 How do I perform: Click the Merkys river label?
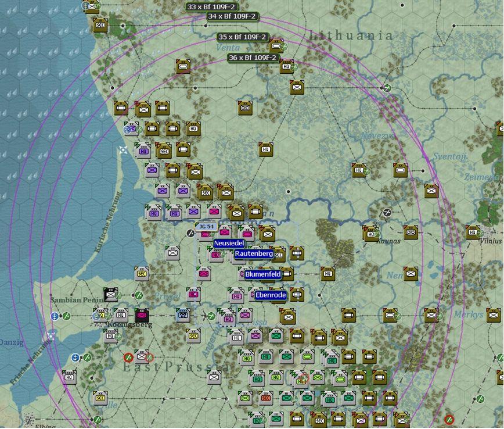pos(469,314)
